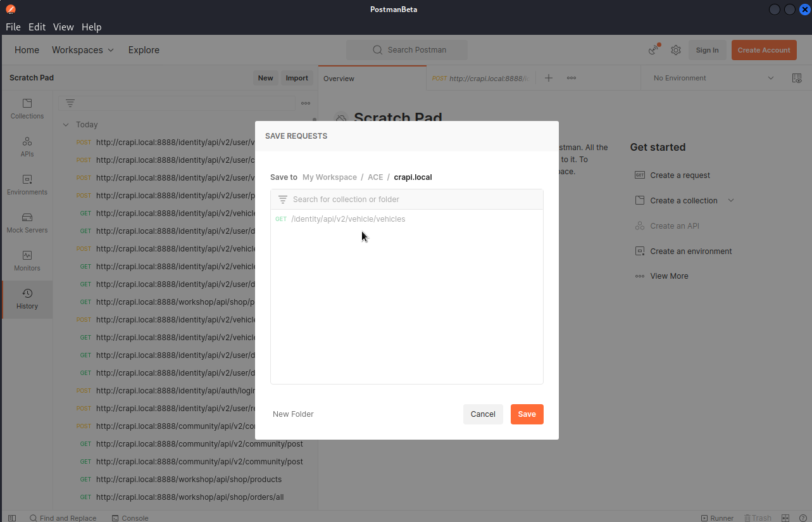
Task: Open the Environments sidebar panel
Action: [x=27, y=185]
